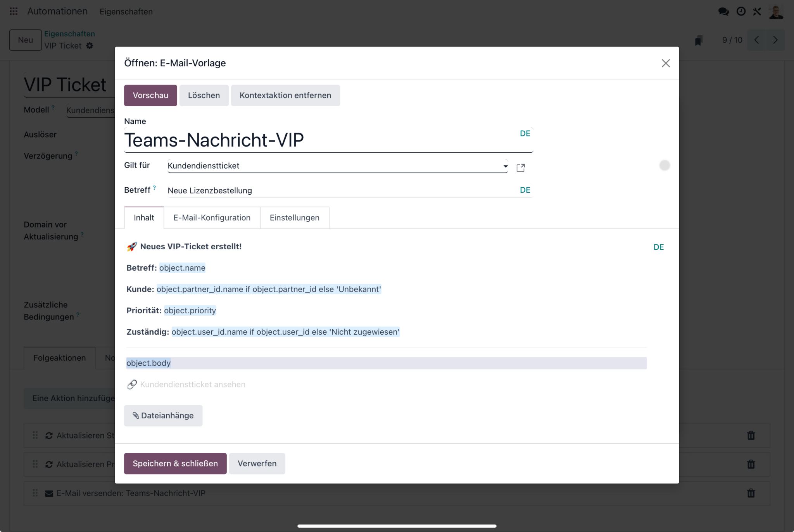This screenshot has height=532, width=794.
Task: Toggle the circular switch right of Gilt für
Action: coord(665,165)
